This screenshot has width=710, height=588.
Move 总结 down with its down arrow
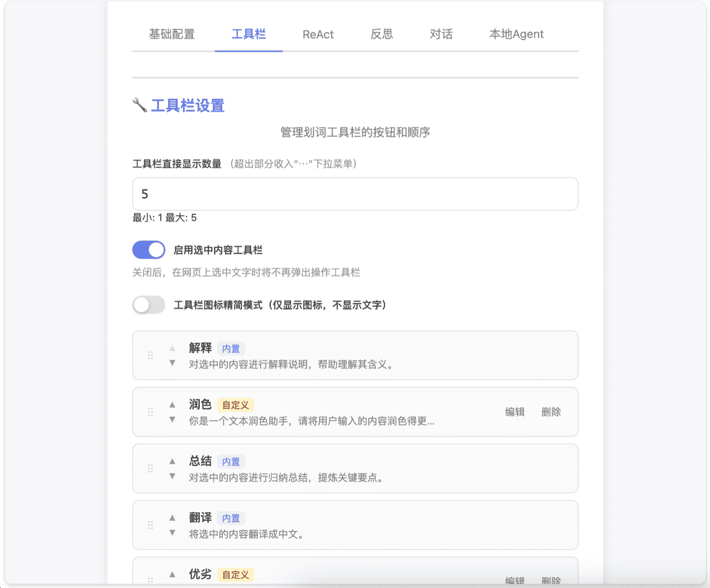(x=172, y=476)
